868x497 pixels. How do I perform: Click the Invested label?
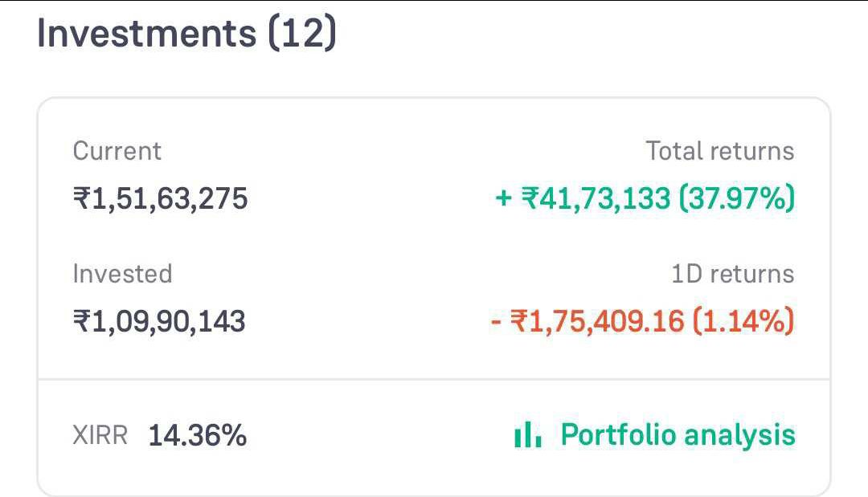pyautogui.click(x=122, y=274)
